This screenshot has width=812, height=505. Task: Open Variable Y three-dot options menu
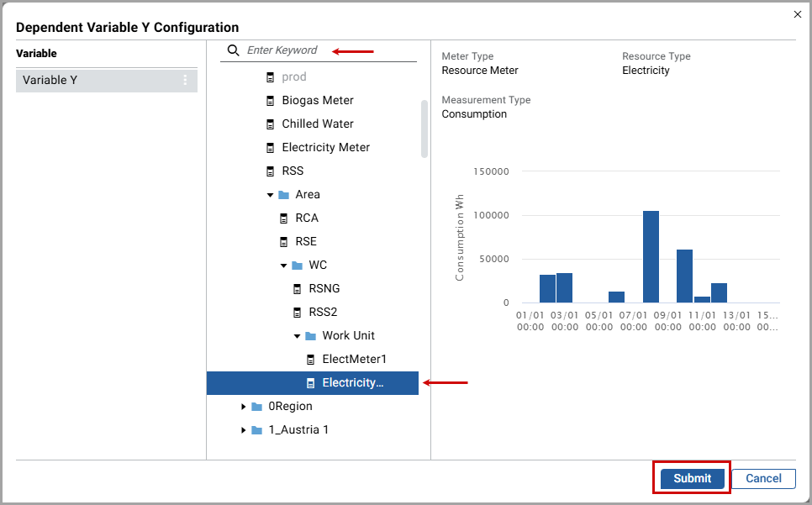pos(186,81)
